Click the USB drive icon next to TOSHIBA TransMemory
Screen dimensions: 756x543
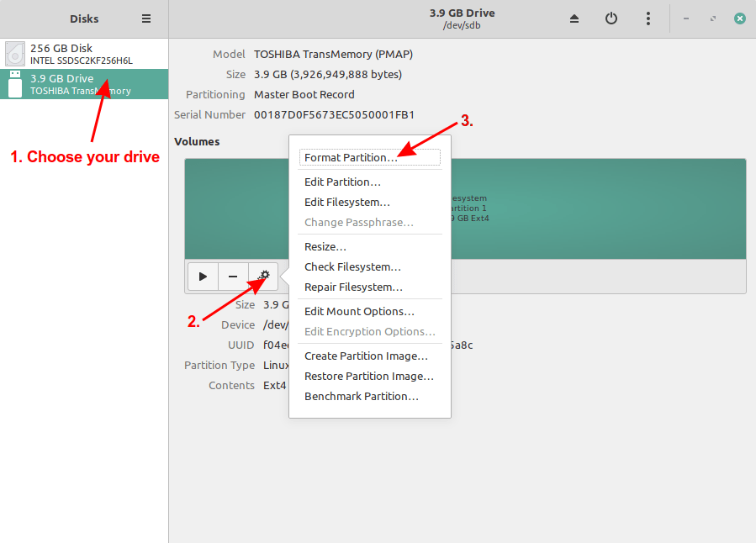pos(14,84)
